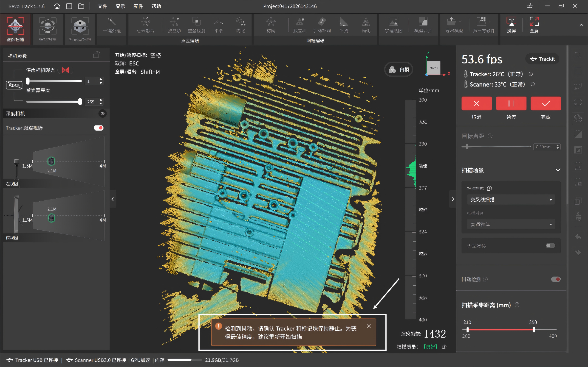The height and width of the screenshot is (367, 588).
Task: Apply 纹理贴图 texture mapping
Action: tap(393, 25)
